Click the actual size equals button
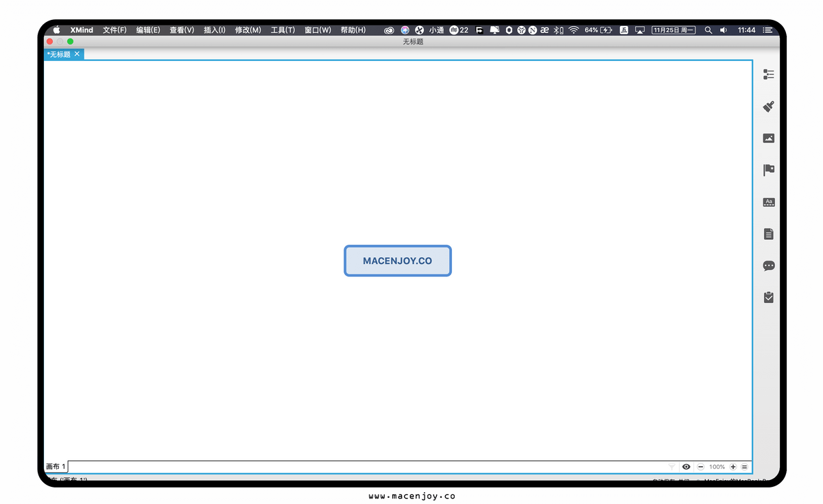Screen dimensions: 823x504 click(745, 467)
